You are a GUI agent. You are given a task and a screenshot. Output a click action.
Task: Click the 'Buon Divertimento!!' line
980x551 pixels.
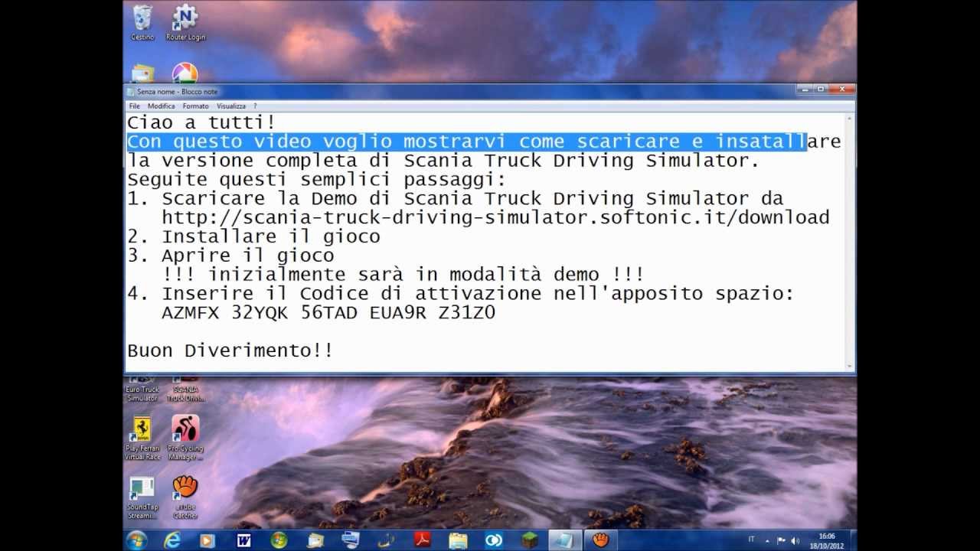(230, 350)
